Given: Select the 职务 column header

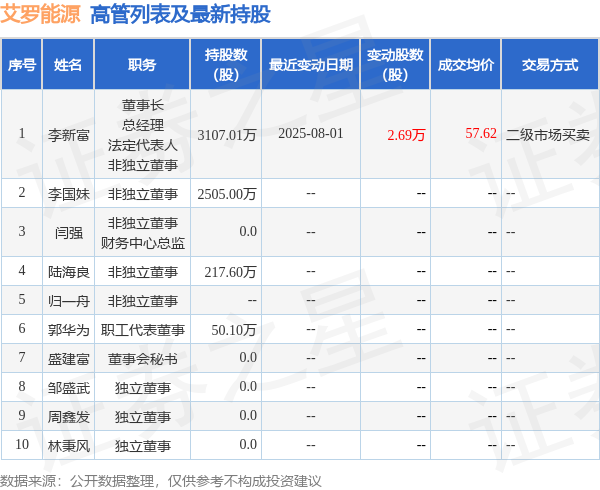Looking at the screenshot, I should pyautogui.click(x=142, y=65).
